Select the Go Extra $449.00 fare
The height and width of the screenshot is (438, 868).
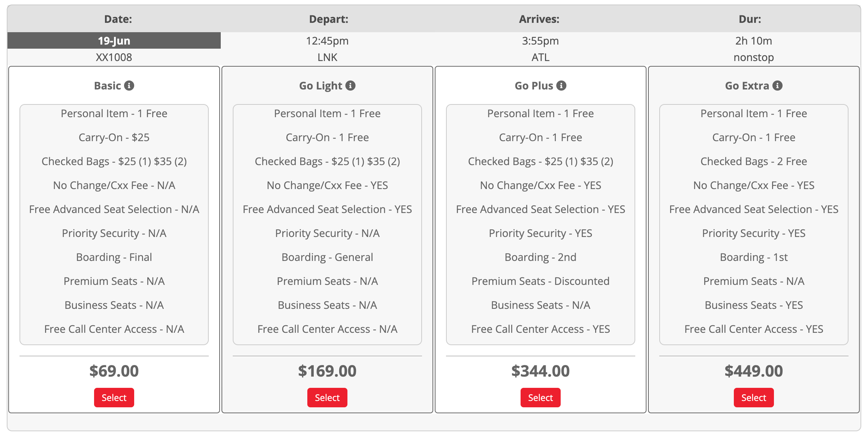(x=754, y=398)
